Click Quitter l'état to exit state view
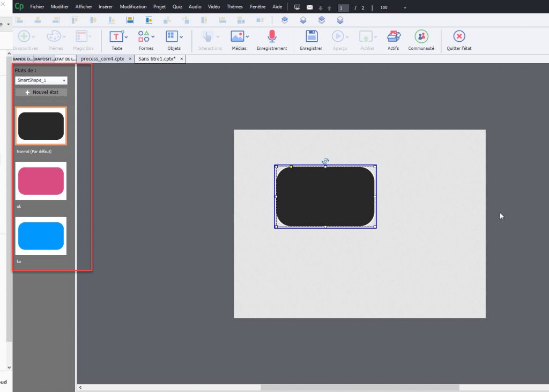The height and width of the screenshot is (392, 549). click(x=459, y=41)
